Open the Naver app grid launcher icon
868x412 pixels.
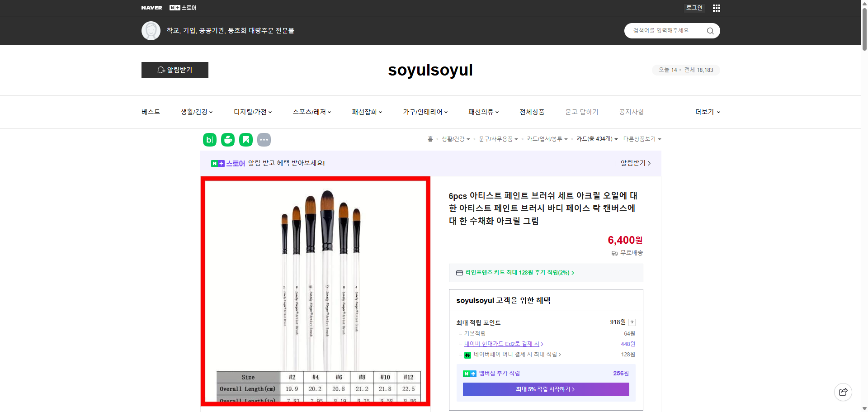tap(716, 8)
